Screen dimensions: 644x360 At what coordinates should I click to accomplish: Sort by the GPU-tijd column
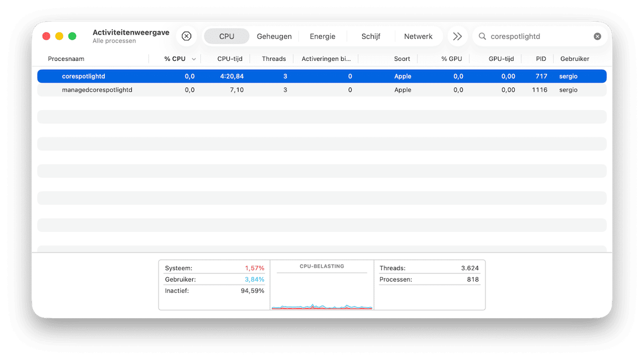pos(501,59)
